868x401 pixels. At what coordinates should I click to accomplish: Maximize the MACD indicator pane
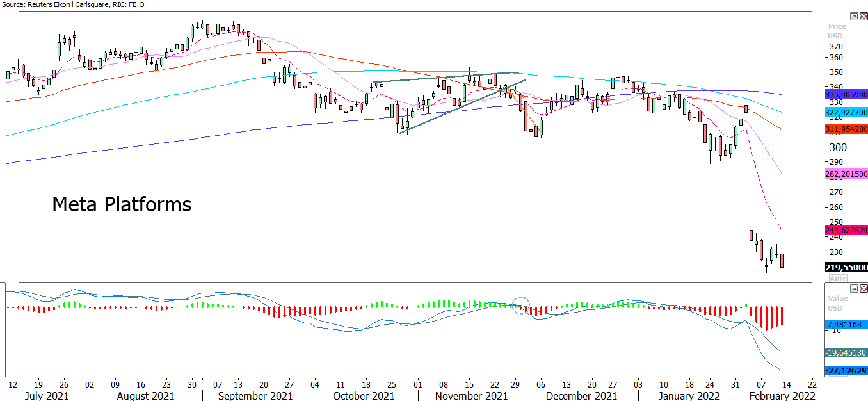pyautogui.click(x=854, y=288)
